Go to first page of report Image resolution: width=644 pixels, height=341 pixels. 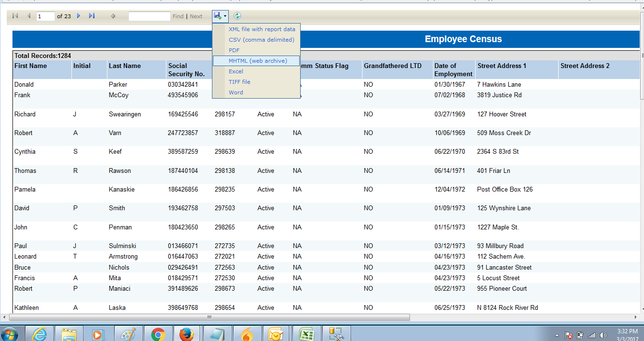point(15,16)
